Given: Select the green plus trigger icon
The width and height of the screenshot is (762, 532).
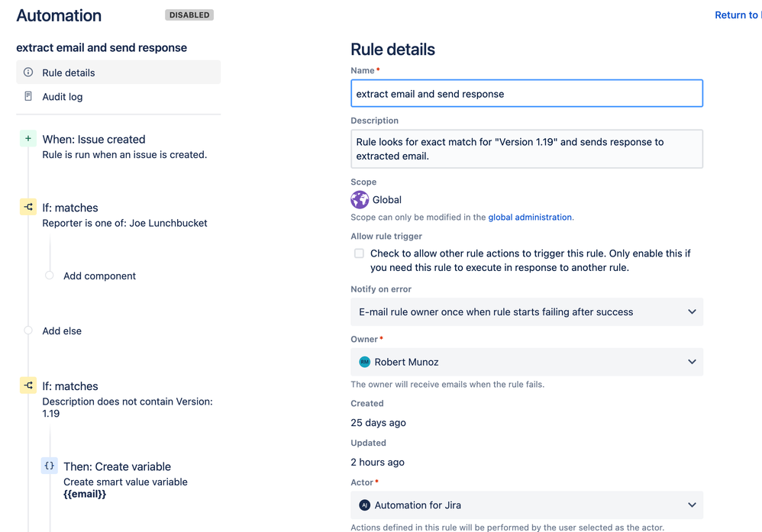Looking at the screenshot, I should pyautogui.click(x=28, y=138).
